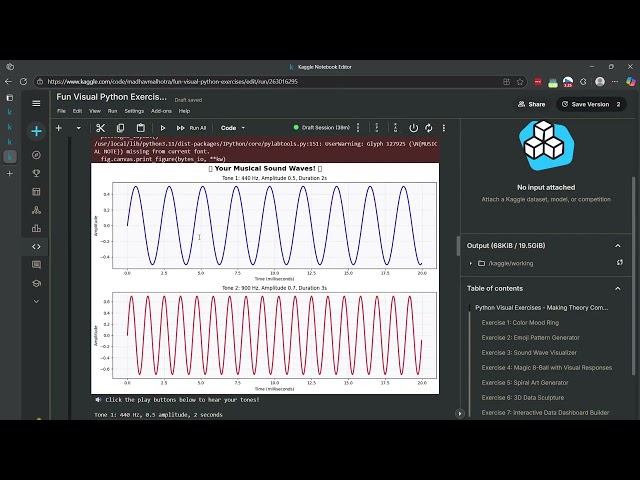Click the blue Create plus button
This screenshot has width=640, height=480.
pos(36,131)
